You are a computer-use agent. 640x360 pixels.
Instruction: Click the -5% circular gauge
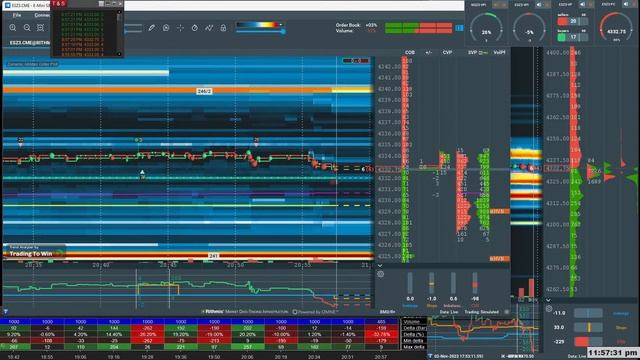pos(529,29)
